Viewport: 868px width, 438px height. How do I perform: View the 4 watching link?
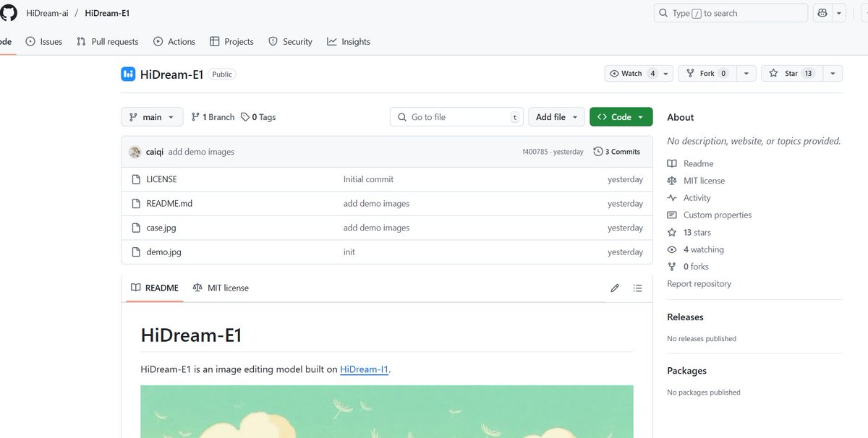point(695,250)
